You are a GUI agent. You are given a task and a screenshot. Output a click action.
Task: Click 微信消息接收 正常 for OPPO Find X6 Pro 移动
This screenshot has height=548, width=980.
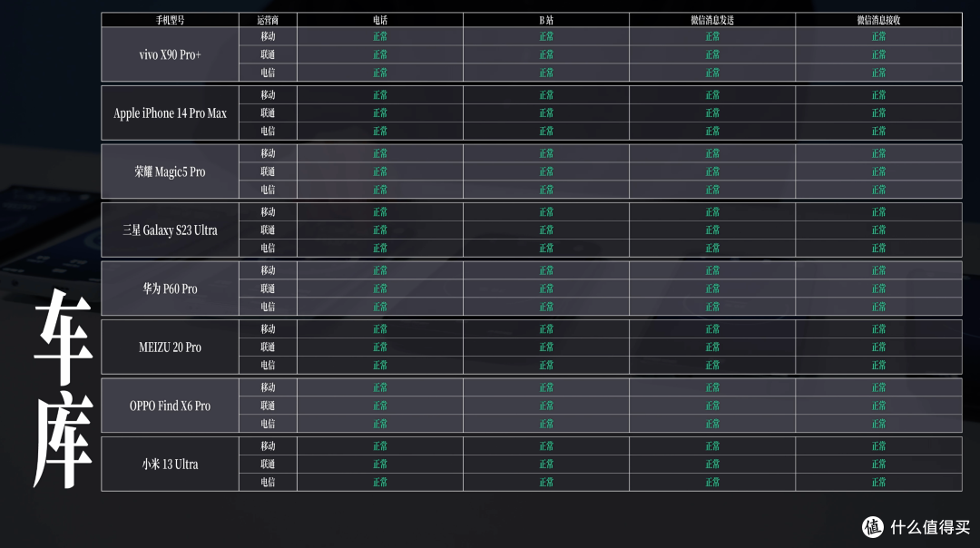[878, 387]
